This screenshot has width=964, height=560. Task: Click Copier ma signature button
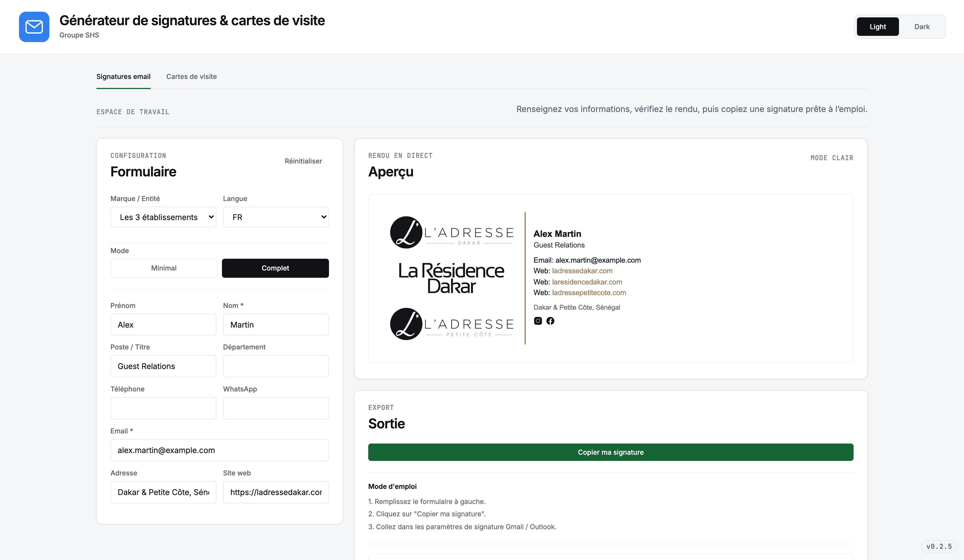pyautogui.click(x=611, y=452)
